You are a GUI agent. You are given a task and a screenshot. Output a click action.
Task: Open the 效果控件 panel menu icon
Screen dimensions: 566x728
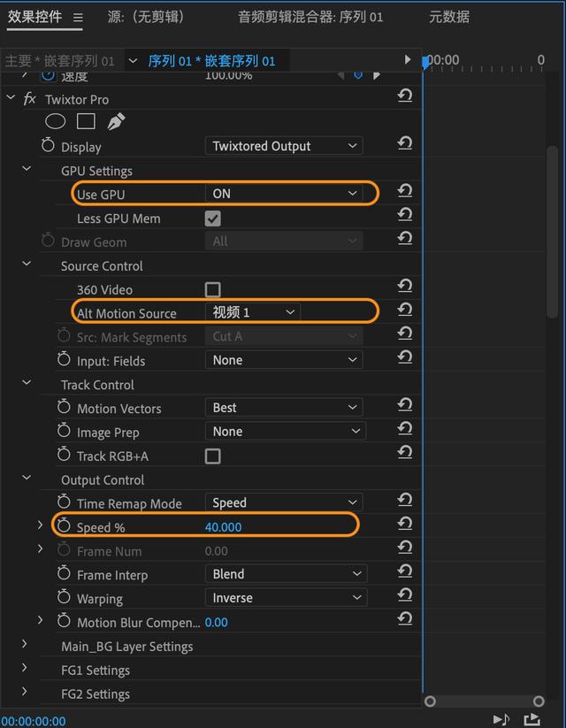[78, 18]
